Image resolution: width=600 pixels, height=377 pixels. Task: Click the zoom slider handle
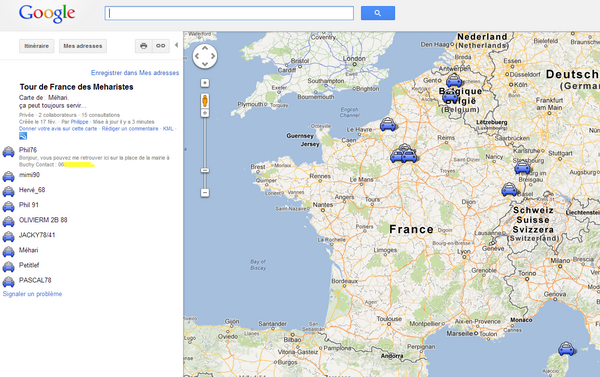[205, 170]
